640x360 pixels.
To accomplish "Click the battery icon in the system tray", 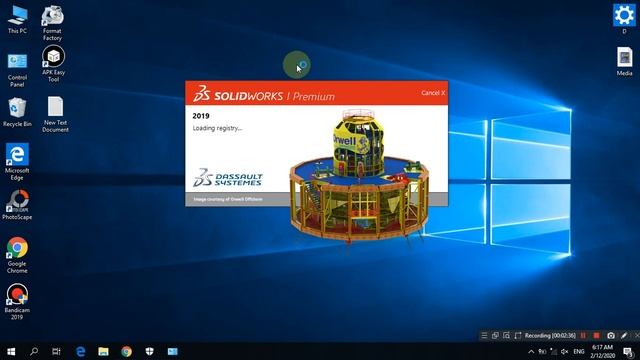I will coord(542,351).
